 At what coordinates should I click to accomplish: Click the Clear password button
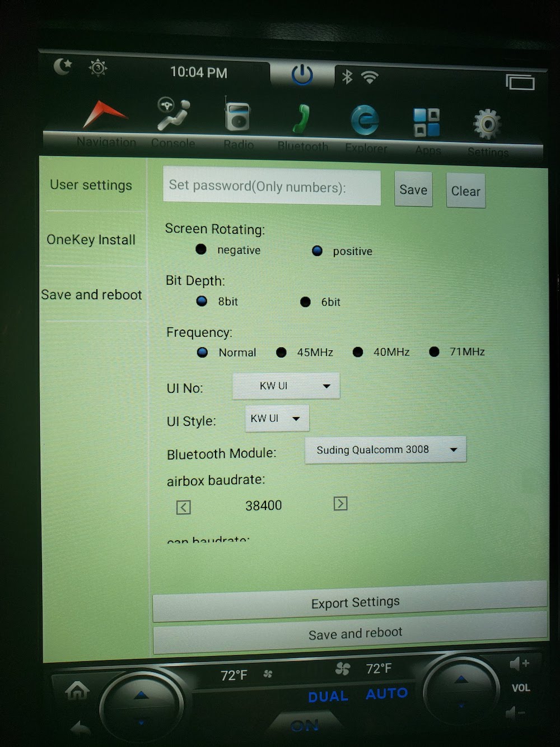coord(465,191)
